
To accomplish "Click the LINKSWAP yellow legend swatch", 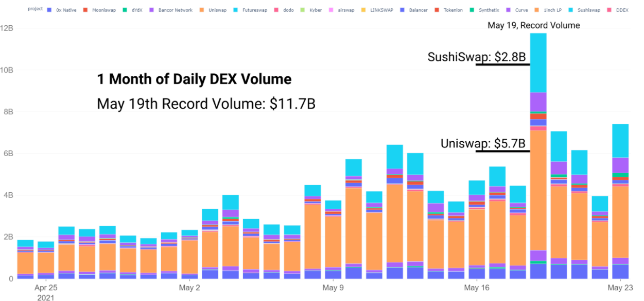I will pyautogui.click(x=364, y=10).
